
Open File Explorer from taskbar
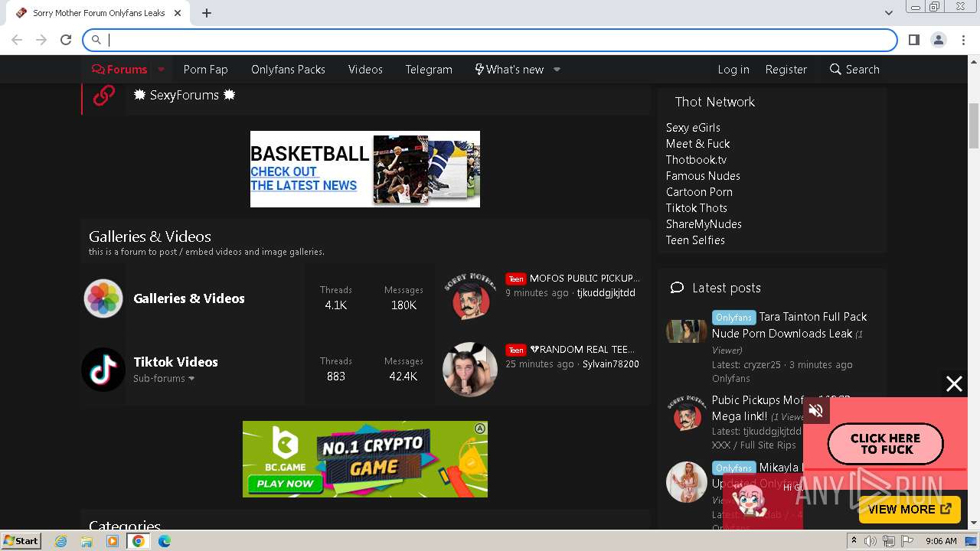coord(87,541)
